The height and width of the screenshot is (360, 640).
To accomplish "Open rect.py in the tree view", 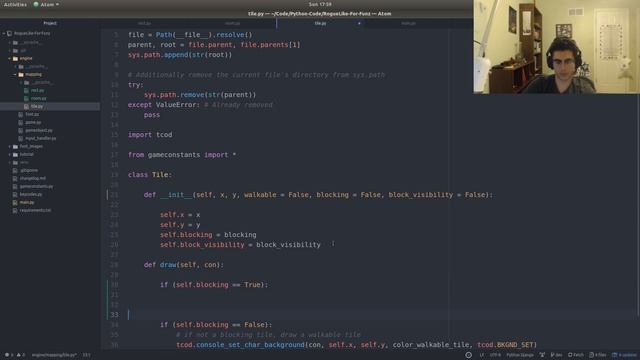I will coord(38,90).
